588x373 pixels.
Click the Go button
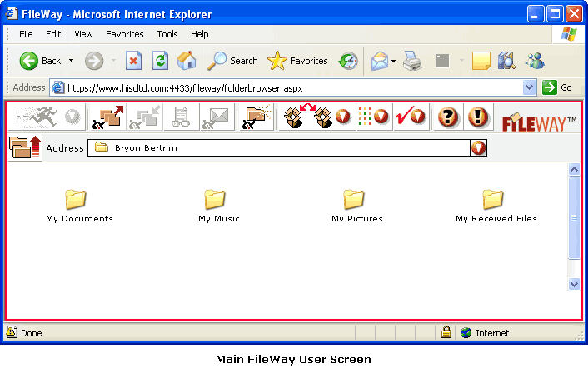coord(558,87)
